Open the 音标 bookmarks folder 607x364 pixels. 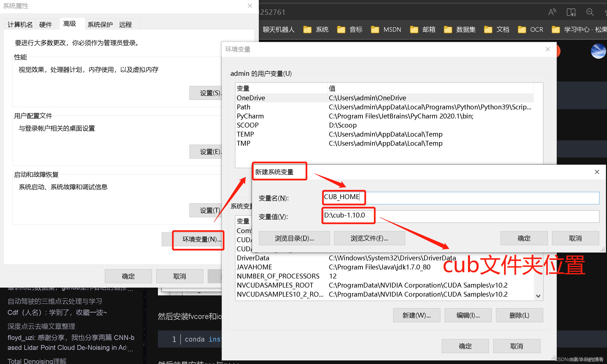(x=350, y=30)
